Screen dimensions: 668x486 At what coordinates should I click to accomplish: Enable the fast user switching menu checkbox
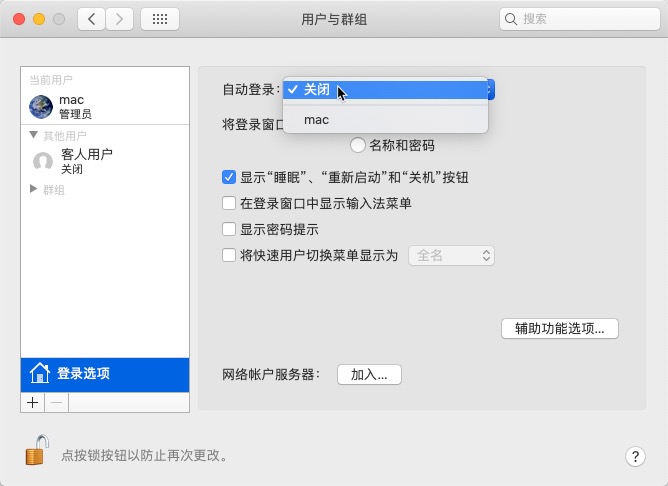coord(229,255)
